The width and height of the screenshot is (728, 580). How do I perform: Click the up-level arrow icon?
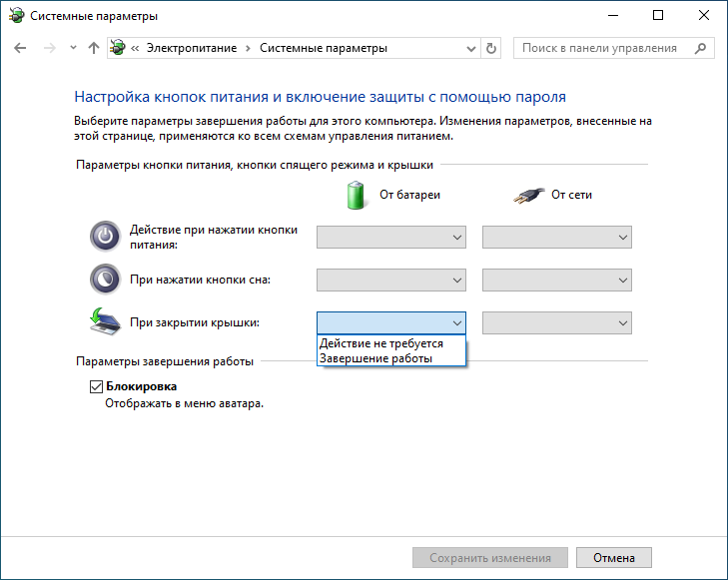coord(94,48)
